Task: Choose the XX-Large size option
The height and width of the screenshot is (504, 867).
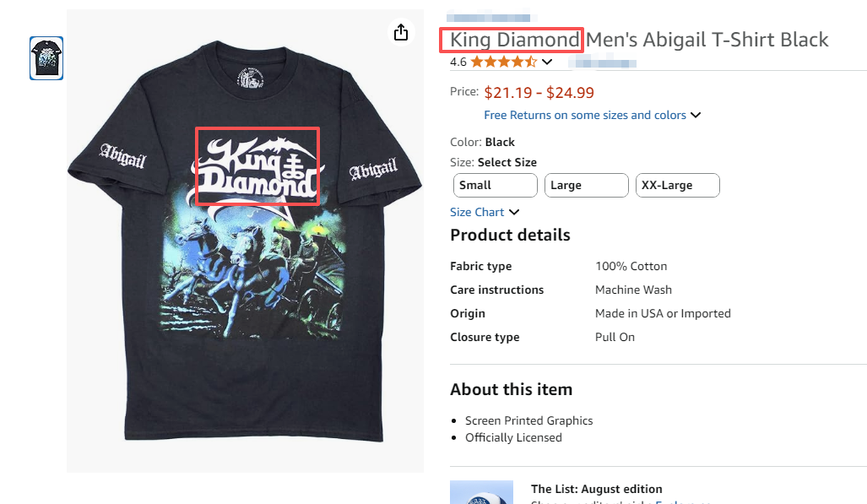Action: tap(677, 185)
